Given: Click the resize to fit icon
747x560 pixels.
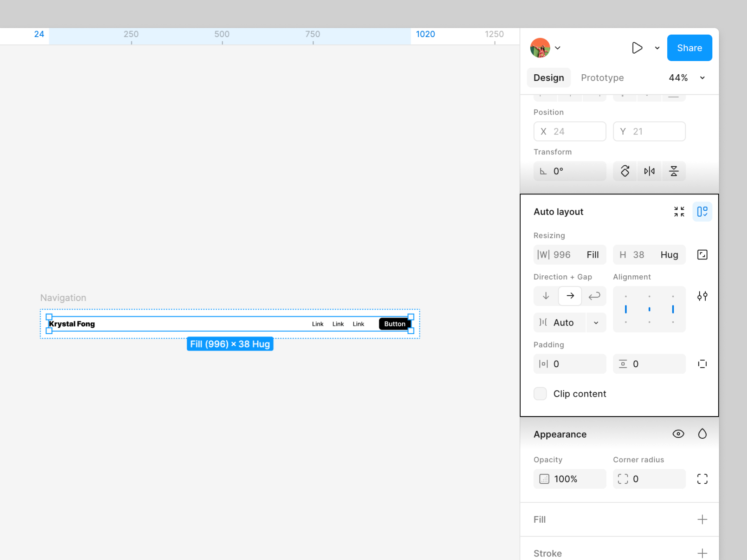Looking at the screenshot, I should 702,255.
